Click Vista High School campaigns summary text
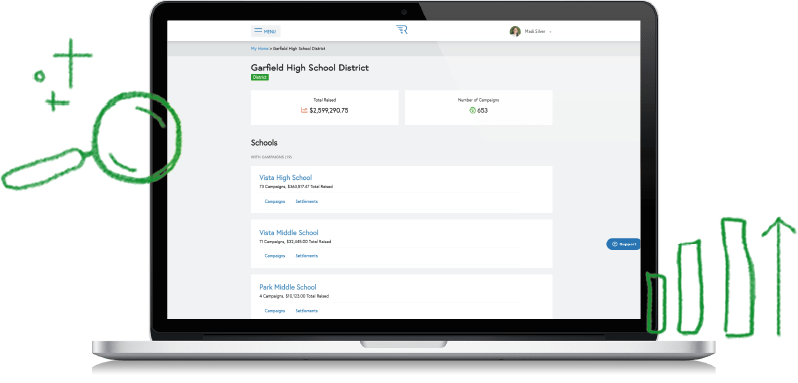The height and width of the screenshot is (383, 798). [296, 187]
